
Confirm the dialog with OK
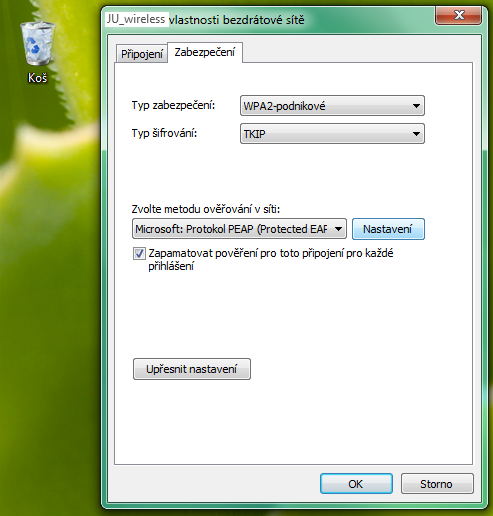click(356, 484)
